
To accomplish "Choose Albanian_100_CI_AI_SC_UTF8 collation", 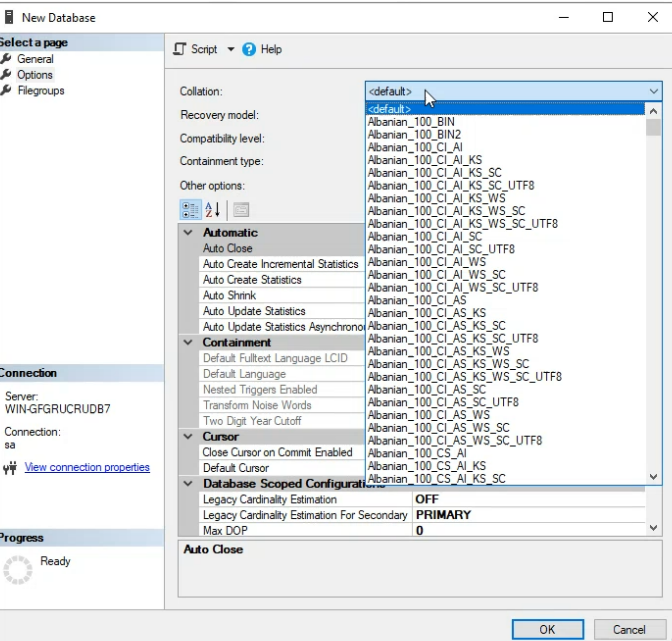I will click(x=505, y=249).
